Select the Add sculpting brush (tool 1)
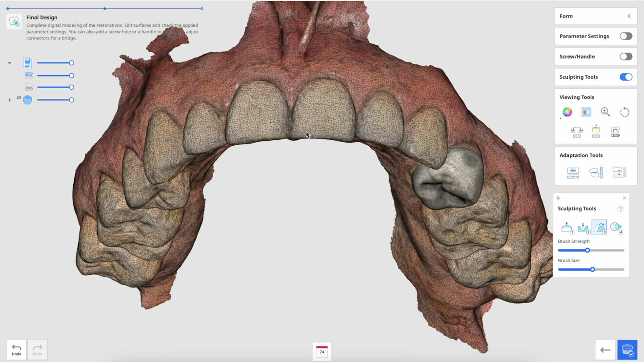The width and height of the screenshot is (644, 362). point(567,227)
